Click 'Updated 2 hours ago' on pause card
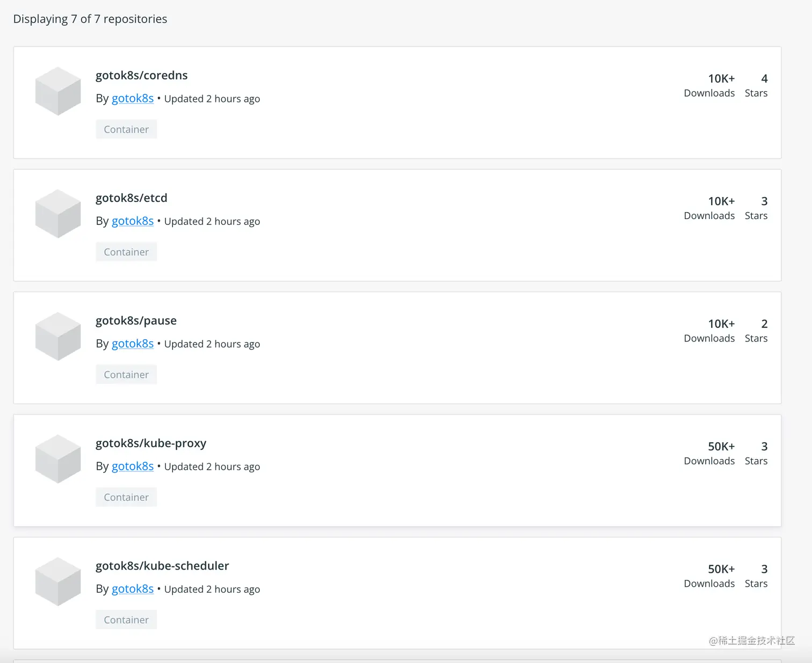 [x=212, y=344]
